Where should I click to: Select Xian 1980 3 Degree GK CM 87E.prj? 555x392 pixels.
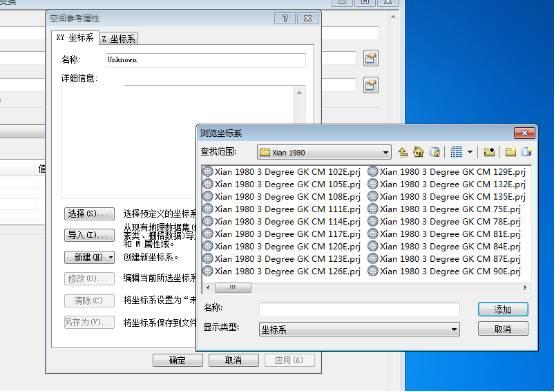(x=444, y=259)
